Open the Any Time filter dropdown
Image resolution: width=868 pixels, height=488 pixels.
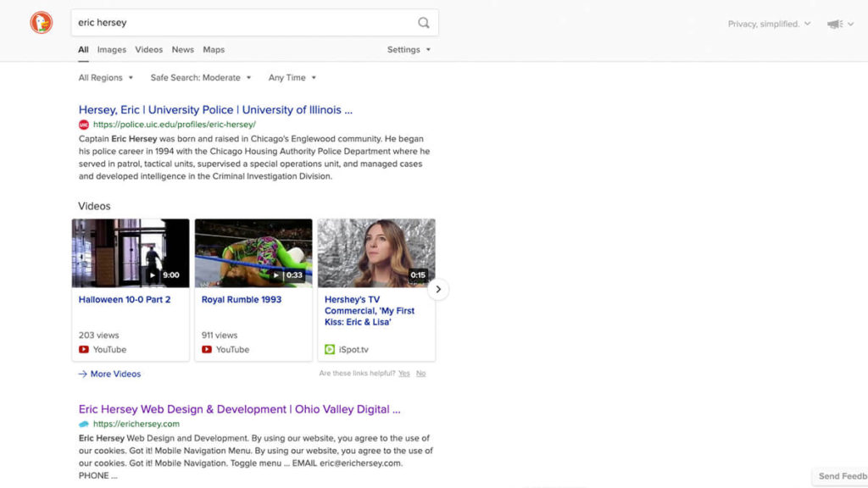[292, 78]
